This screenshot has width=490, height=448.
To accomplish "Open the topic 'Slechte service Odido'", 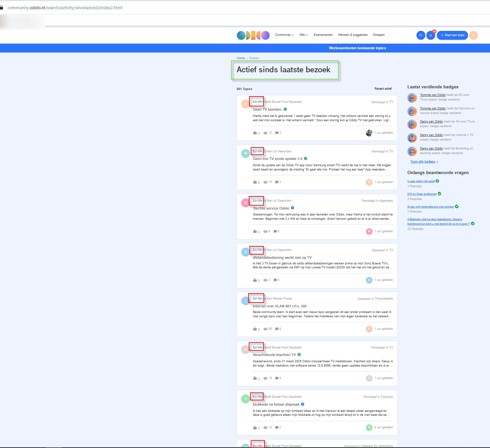I will click(271, 208).
